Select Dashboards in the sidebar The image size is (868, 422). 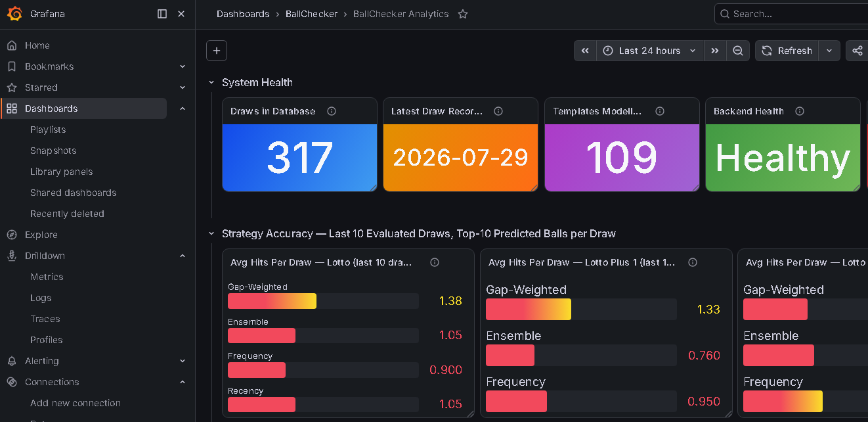coord(83,108)
